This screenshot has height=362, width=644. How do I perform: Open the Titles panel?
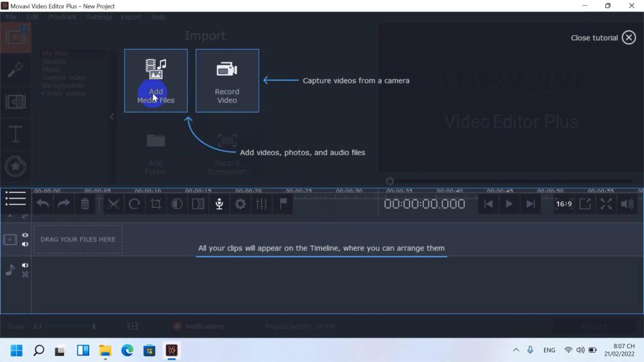(16, 134)
